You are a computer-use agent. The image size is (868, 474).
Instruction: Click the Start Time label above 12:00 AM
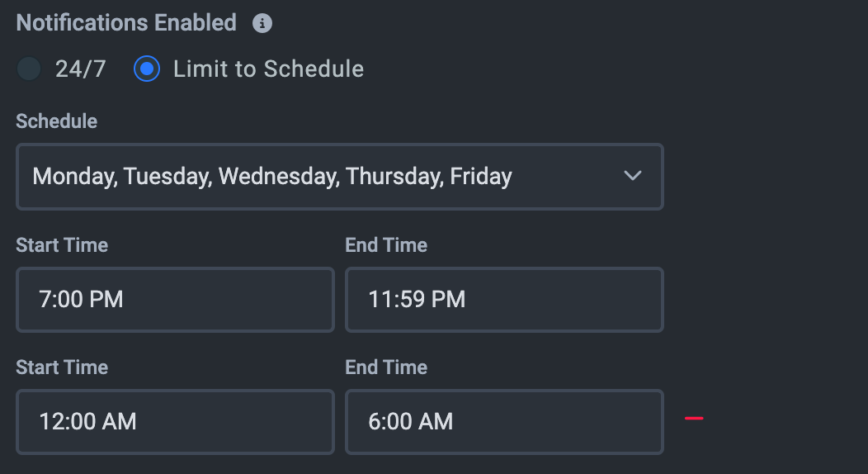pos(62,367)
